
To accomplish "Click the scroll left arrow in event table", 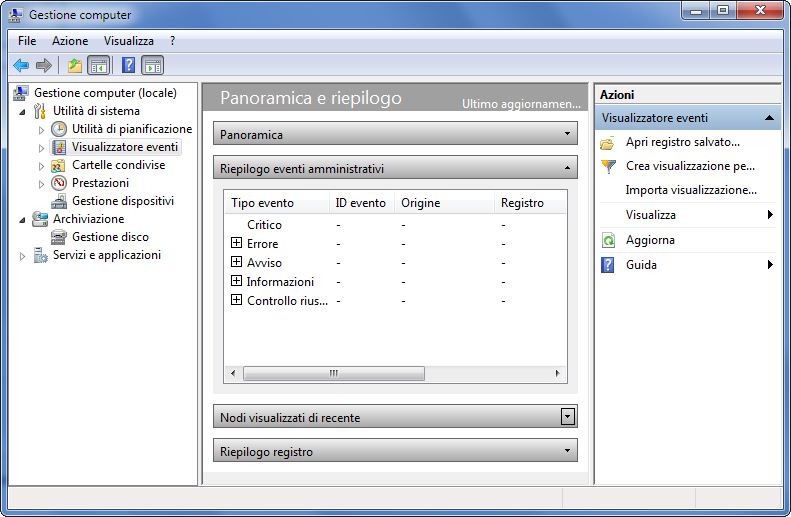I will (x=233, y=374).
